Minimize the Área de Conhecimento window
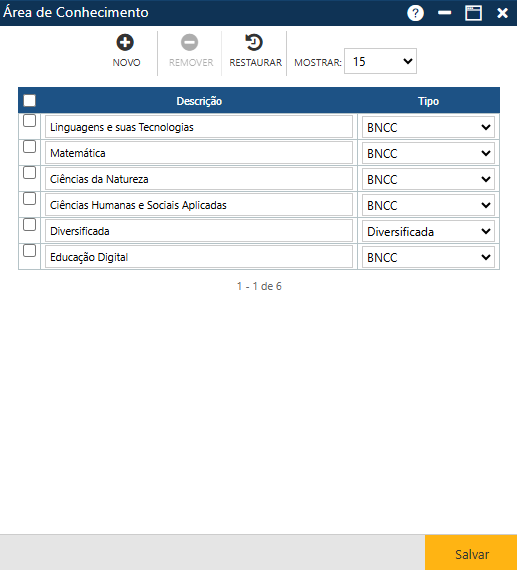This screenshot has height=570, width=517. click(444, 13)
